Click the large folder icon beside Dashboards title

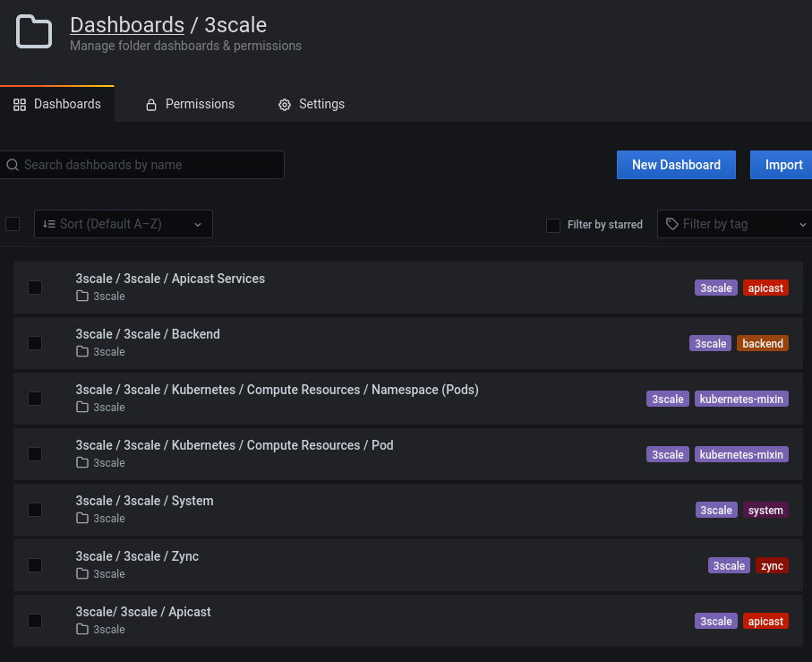[x=34, y=32]
